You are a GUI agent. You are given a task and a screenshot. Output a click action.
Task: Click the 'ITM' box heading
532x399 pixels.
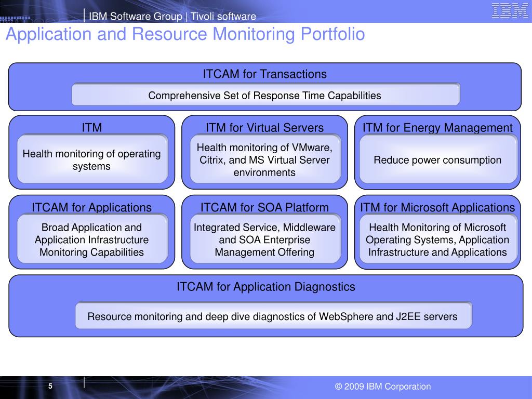pyautogui.click(x=91, y=128)
